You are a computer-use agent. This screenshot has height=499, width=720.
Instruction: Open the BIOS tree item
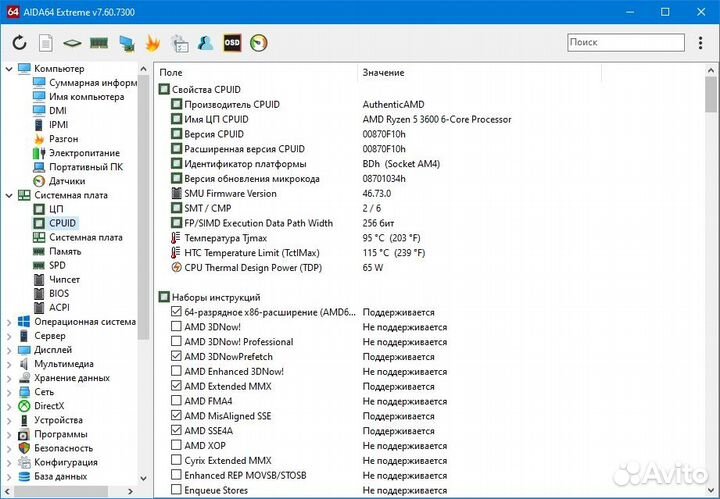pos(51,294)
